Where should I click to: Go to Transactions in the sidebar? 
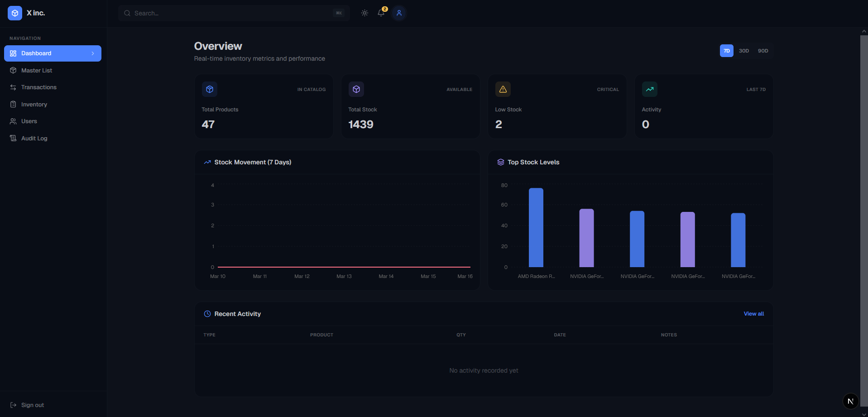(x=39, y=87)
